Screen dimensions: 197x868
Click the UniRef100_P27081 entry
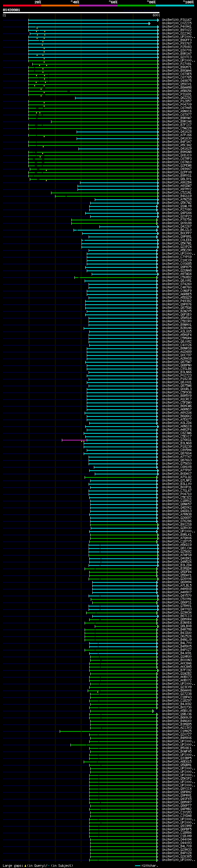pyautogui.click(x=176, y=64)
